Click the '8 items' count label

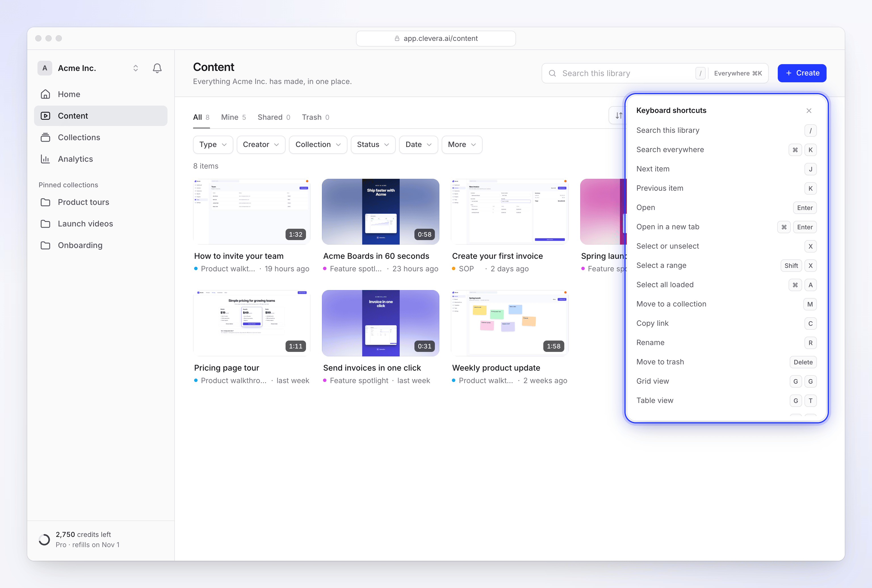[206, 166]
